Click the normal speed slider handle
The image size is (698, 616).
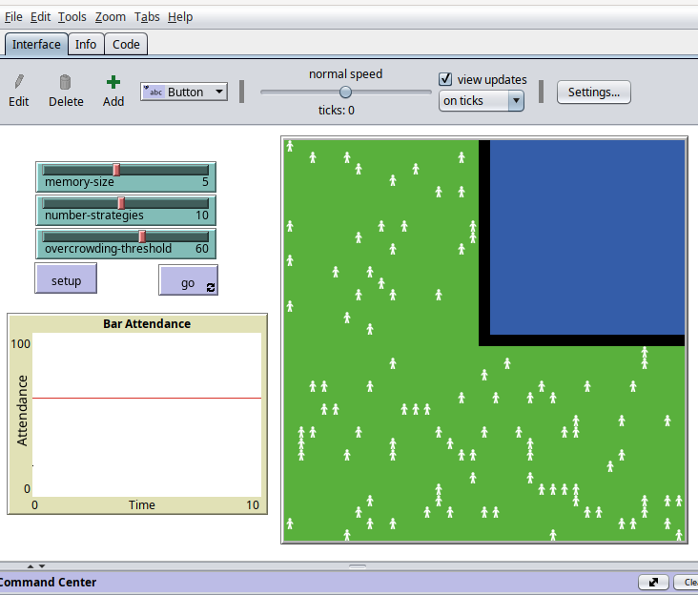click(x=345, y=92)
